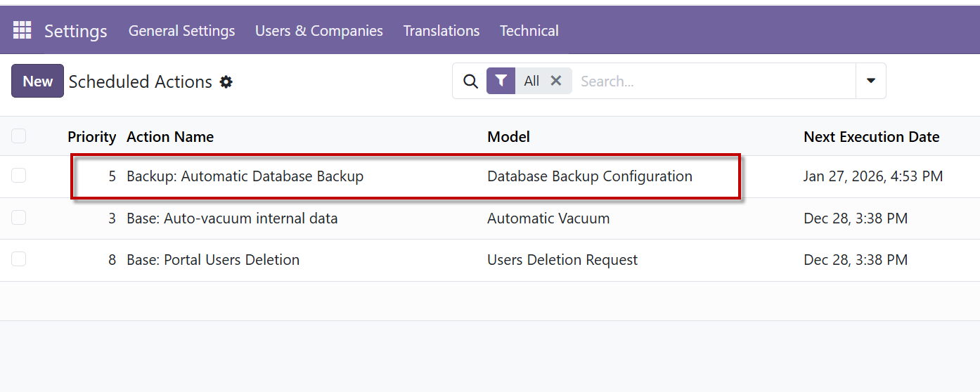This screenshot has width=980, height=392.
Task: Click the New button
Action: [x=37, y=81]
